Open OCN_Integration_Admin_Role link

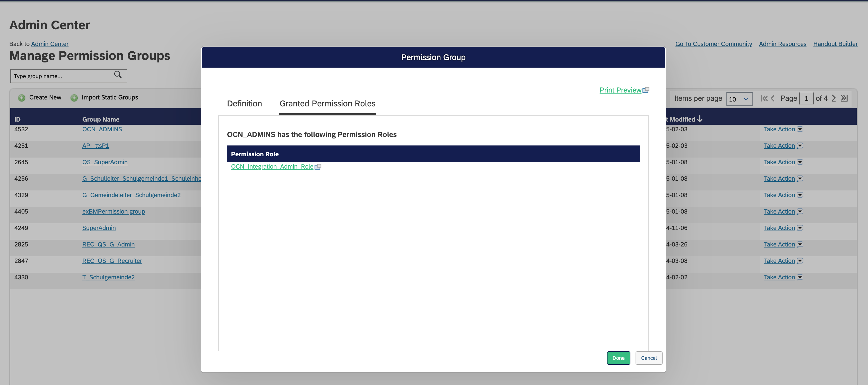point(272,167)
